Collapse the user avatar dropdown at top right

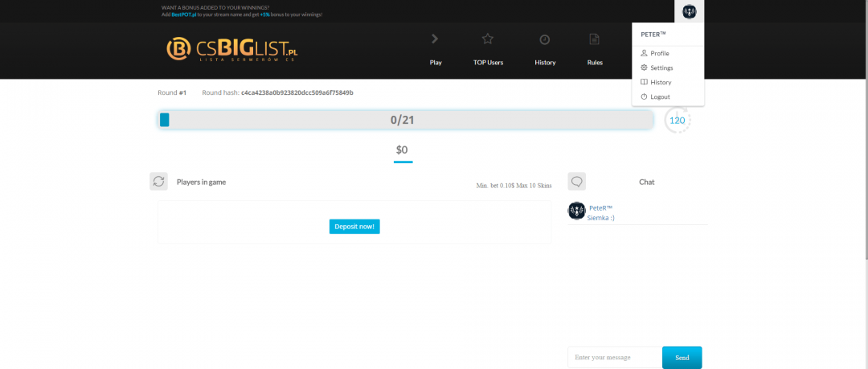click(689, 11)
